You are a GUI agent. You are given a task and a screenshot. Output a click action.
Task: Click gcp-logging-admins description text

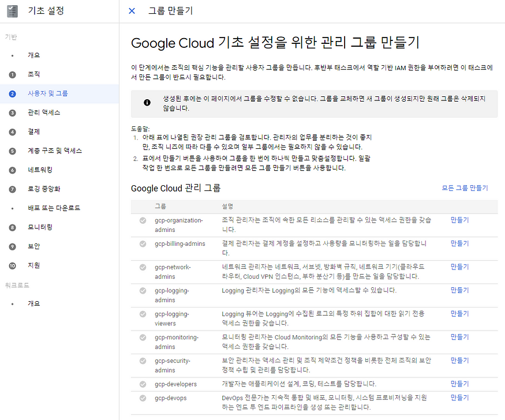pyautogui.click(x=309, y=291)
